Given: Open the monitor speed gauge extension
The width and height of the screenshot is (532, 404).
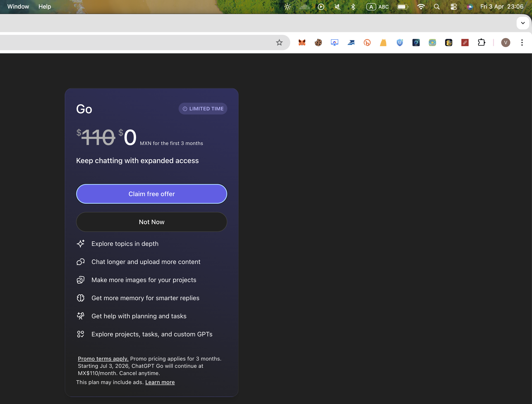Looking at the screenshot, I should (334, 43).
